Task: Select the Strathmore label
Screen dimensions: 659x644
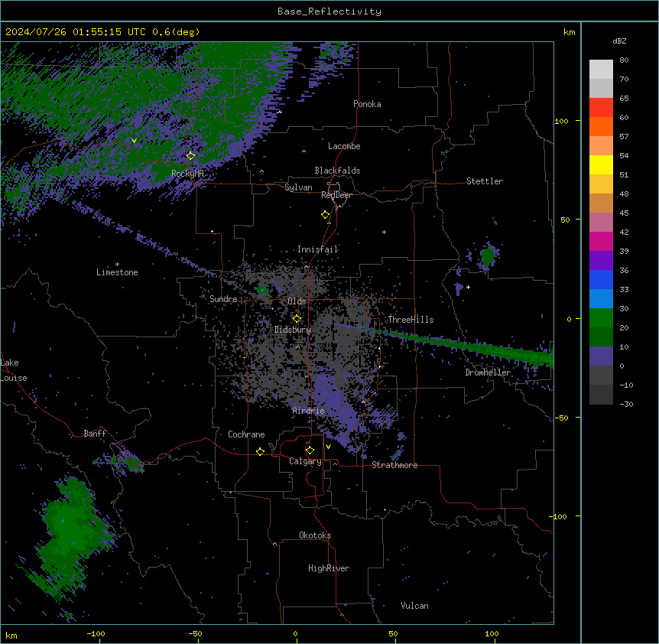Action: (x=394, y=465)
